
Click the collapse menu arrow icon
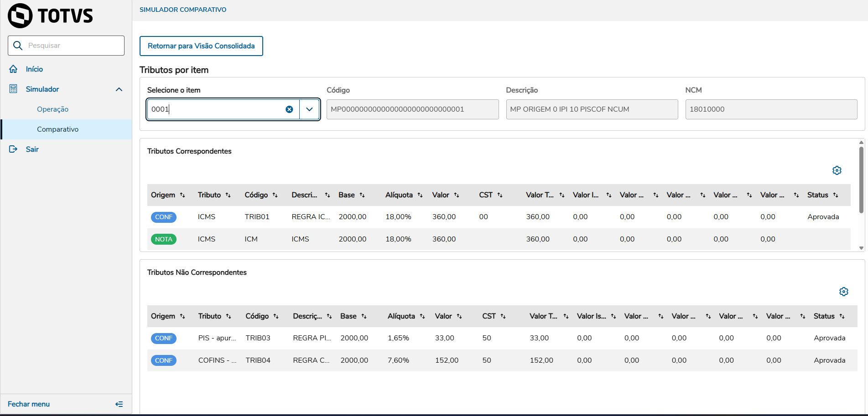[119, 404]
